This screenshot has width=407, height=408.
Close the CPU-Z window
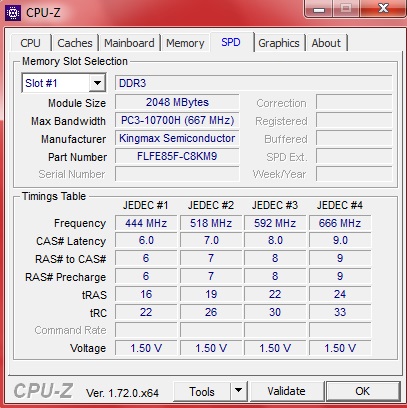pyautogui.click(x=383, y=9)
